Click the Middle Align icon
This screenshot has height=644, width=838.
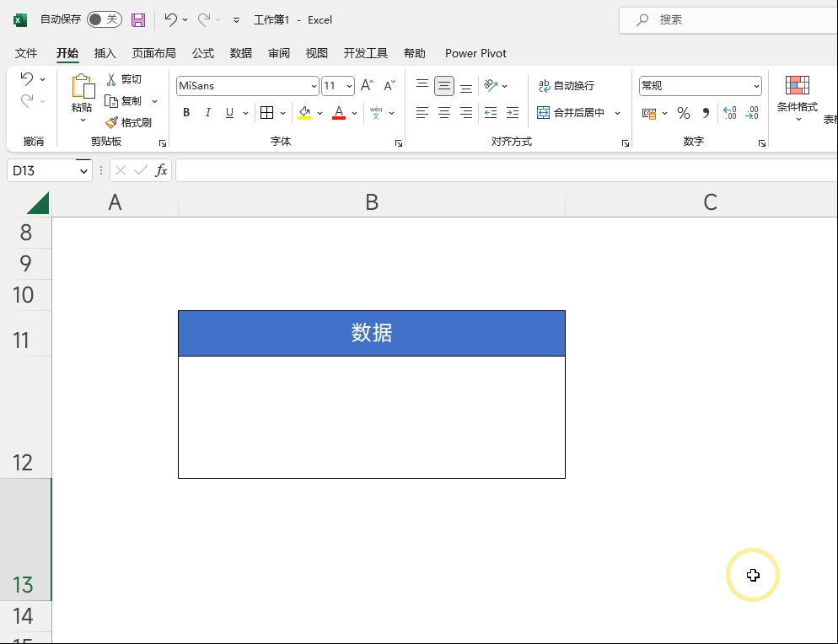(444, 86)
